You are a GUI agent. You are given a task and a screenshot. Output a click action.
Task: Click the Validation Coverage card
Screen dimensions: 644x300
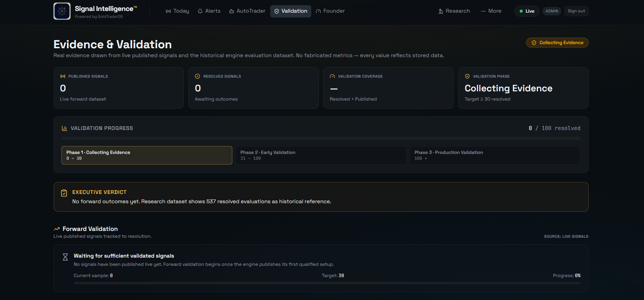point(388,88)
